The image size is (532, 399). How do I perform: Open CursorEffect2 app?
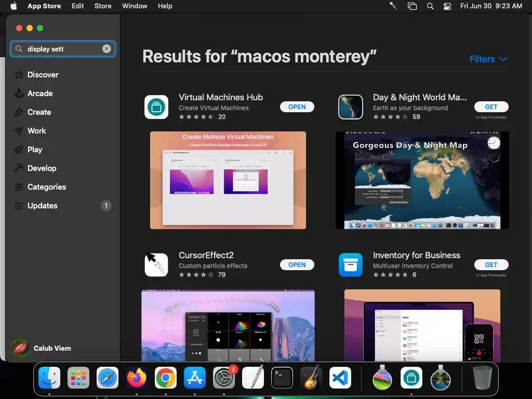[297, 264]
